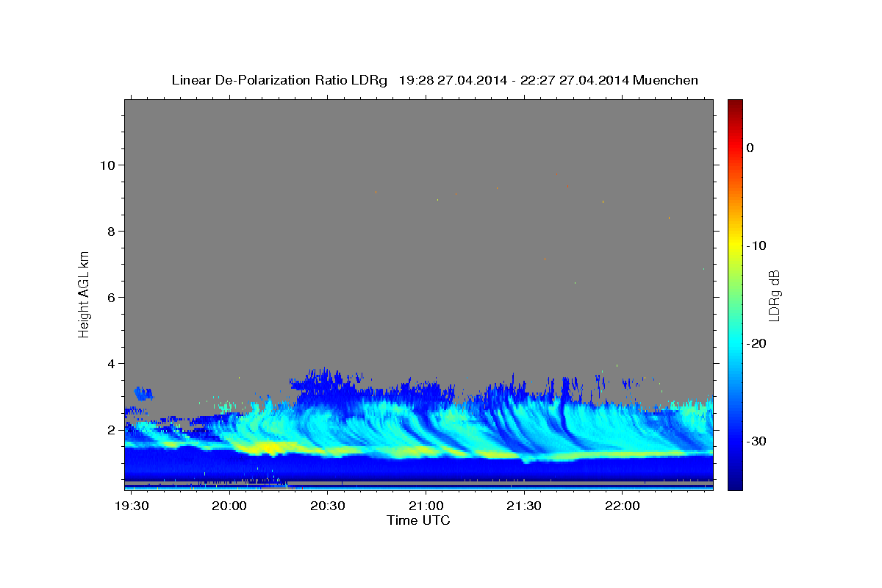Click the 'Height AGL km' axis label
The image size is (882, 588).
84,293
